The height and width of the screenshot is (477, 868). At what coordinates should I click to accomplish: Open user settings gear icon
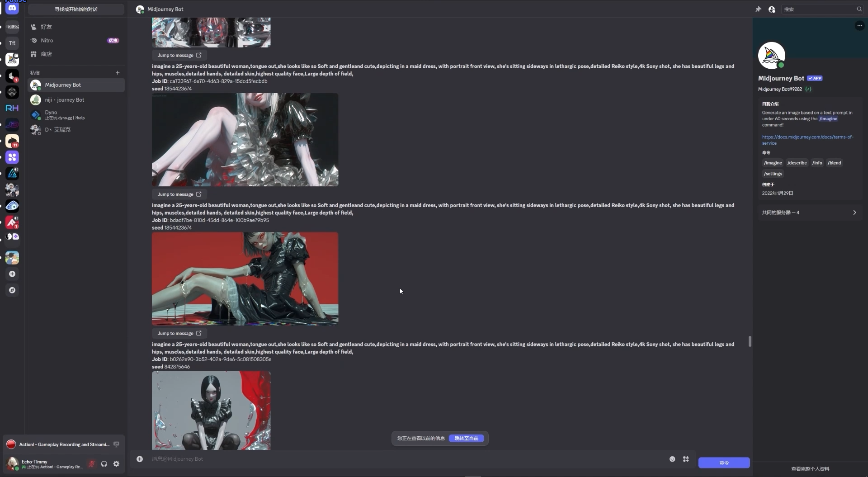[x=116, y=464]
